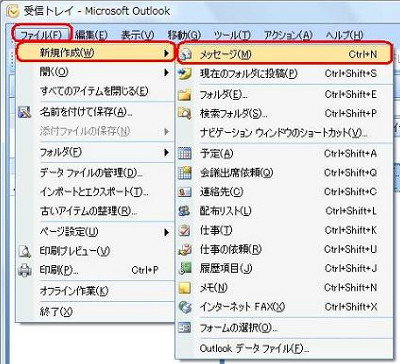Select メッセージ(M) in the submenu
Image resolution: width=400 pixels, height=364 pixels.
284,54
